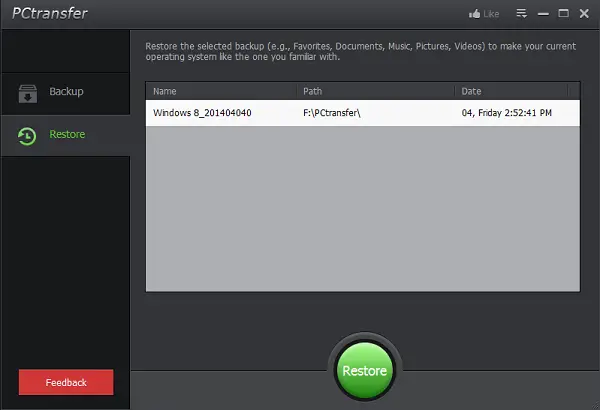The image size is (600, 410).
Task: Click the Like text link
Action: pos(491,14)
